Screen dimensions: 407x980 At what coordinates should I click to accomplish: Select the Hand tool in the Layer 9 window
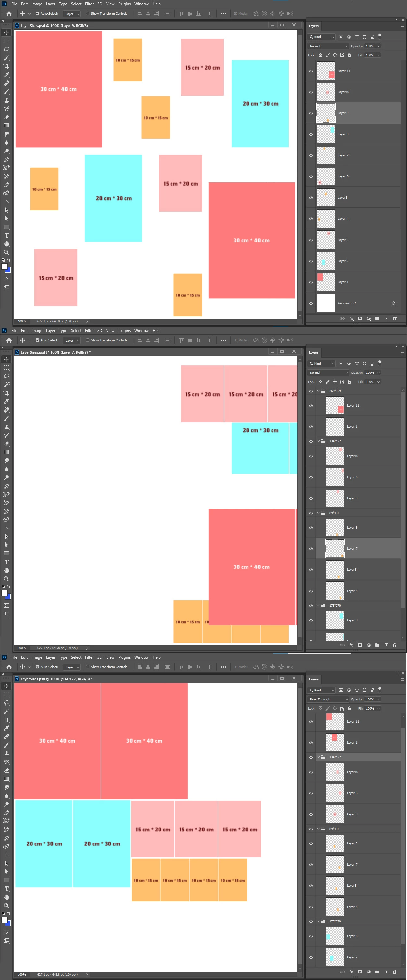6,243
